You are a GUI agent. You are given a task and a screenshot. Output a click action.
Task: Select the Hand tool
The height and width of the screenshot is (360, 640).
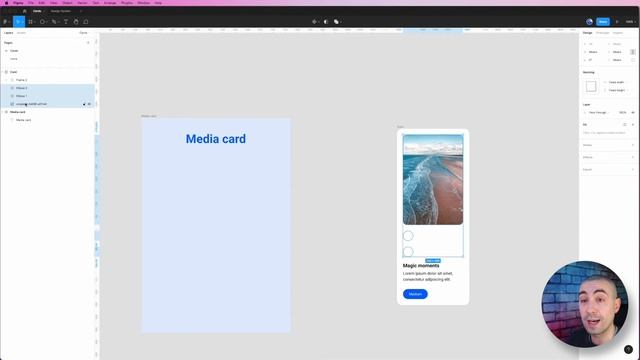(76, 22)
